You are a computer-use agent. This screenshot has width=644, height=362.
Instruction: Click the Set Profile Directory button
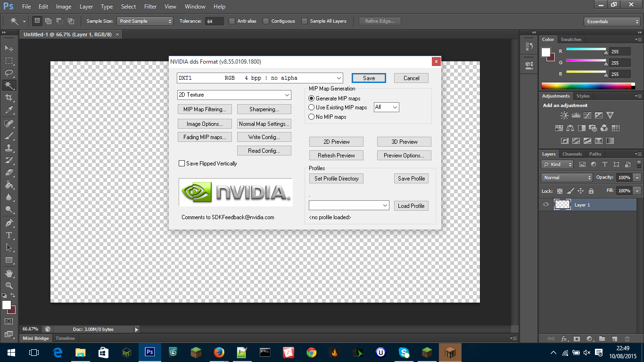337,179
